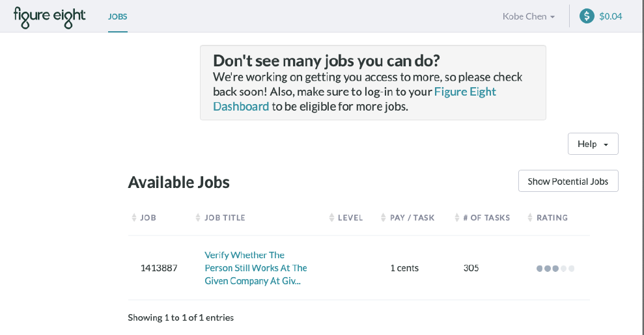
Task: Sort by the LEVEL column arrows
Action: (331, 218)
